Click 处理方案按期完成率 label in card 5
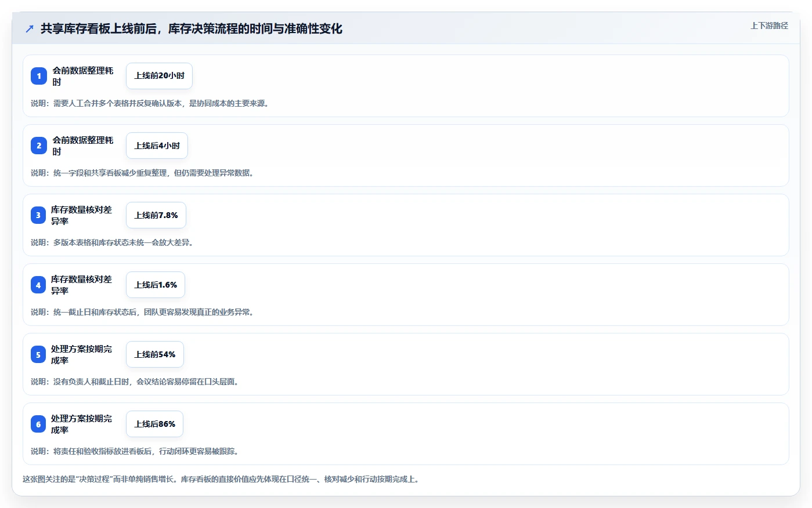Image resolution: width=812 pixels, height=508 pixels. tap(81, 354)
